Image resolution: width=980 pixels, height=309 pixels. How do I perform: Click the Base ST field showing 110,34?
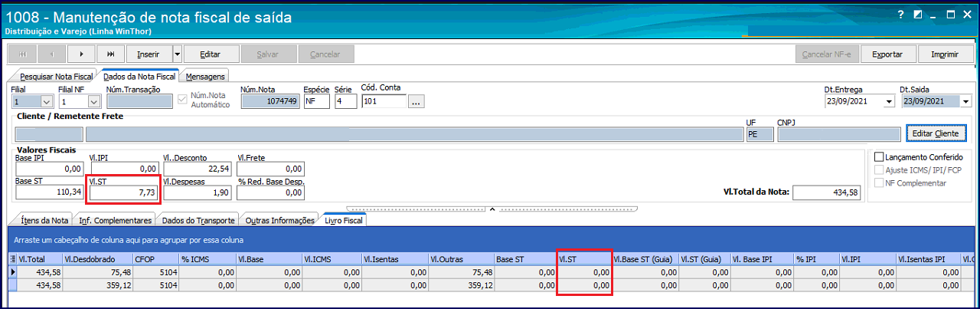[x=48, y=193]
